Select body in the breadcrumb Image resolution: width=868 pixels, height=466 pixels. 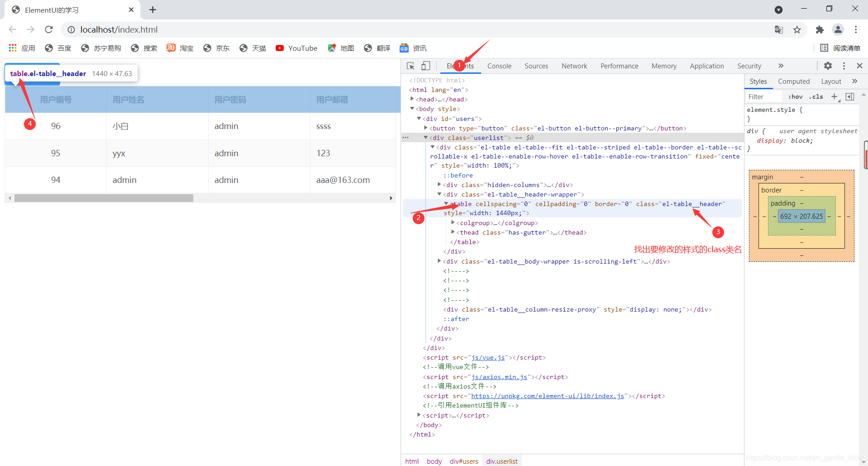[x=434, y=461]
